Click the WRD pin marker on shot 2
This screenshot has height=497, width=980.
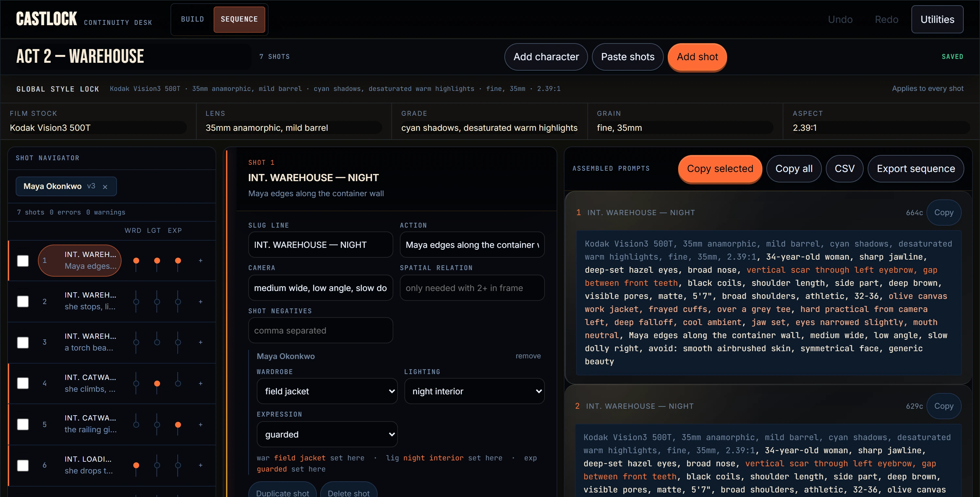136,301
